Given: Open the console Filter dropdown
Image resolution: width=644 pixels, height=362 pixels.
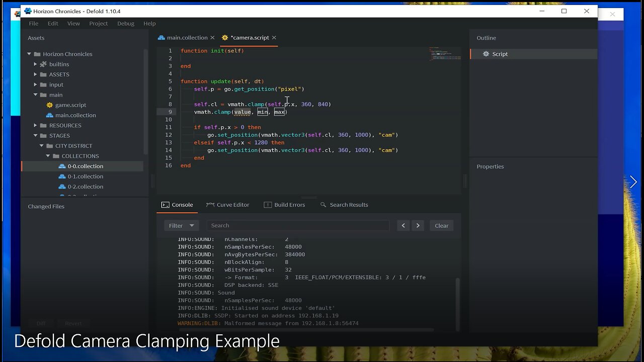Looking at the screenshot, I should pos(182,226).
